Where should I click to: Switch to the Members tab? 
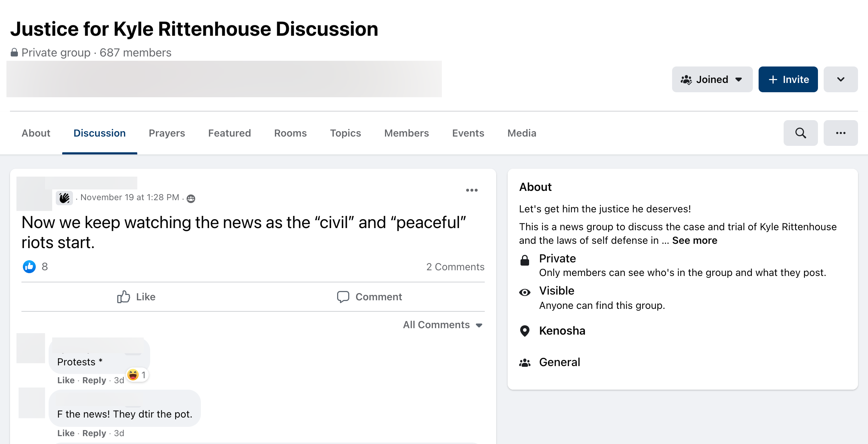pos(406,133)
